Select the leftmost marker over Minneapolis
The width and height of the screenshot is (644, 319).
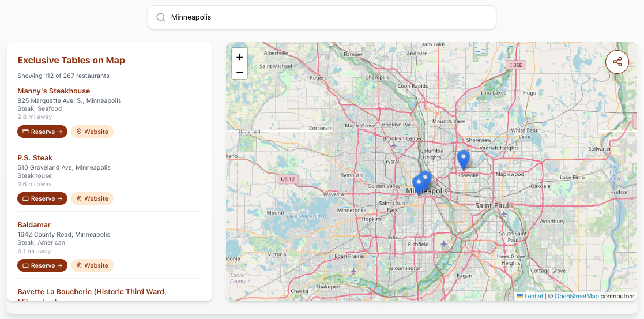coord(419,185)
